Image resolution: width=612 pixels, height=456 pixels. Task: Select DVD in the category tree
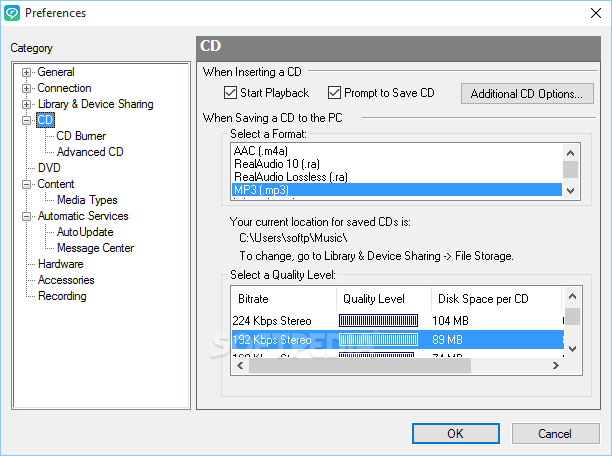(49, 168)
